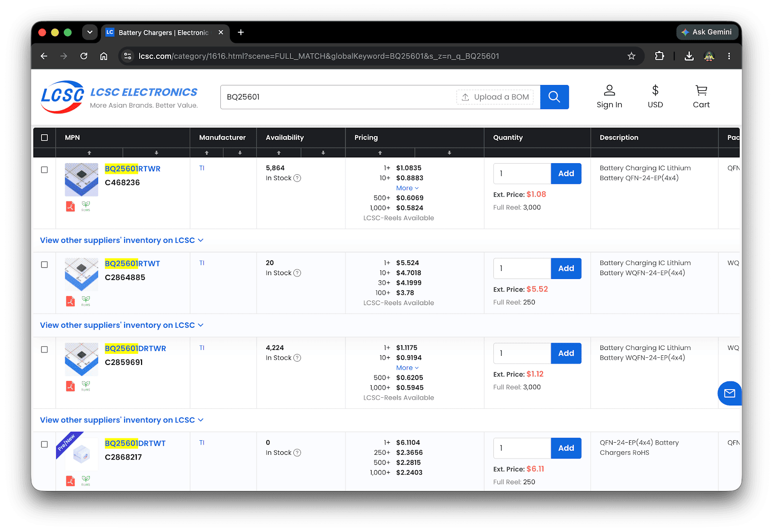Open PDF datasheet for BQ25601DRTWR
The height and width of the screenshot is (532, 773).
tap(71, 386)
